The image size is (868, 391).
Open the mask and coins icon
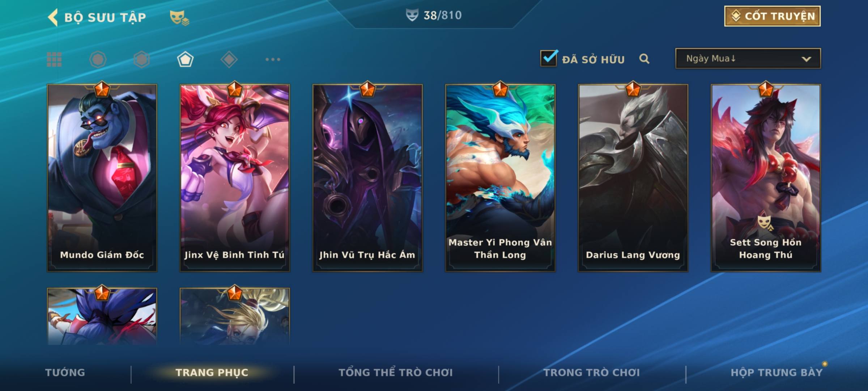179,17
